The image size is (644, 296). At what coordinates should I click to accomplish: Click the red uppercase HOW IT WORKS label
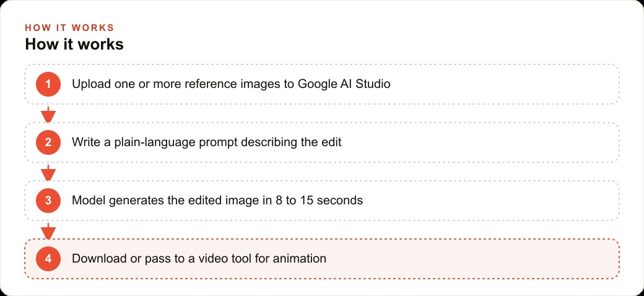(69, 28)
